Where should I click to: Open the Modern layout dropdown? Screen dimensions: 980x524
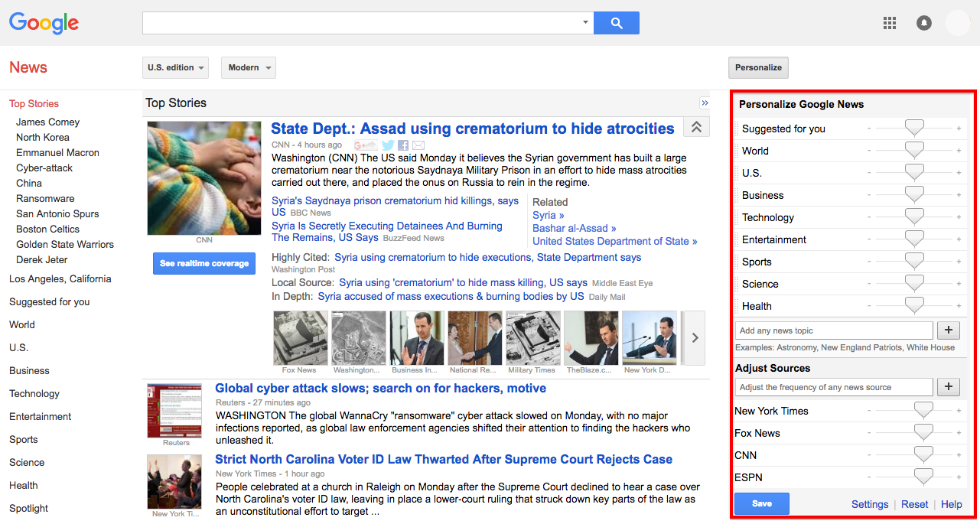click(249, 67)
